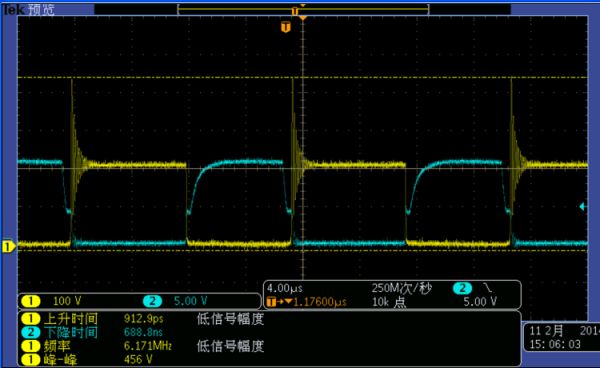Viewport: 600px width, 368px height.
Task: Click the waveform record overview bar
Action: tap(303, 10)
